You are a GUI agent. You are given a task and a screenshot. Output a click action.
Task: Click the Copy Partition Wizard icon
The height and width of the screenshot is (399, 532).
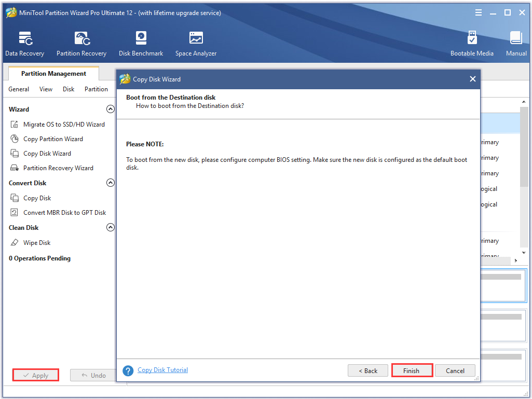click(x=14, y=139)
